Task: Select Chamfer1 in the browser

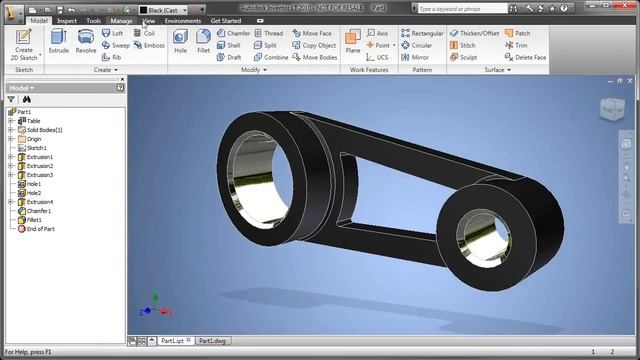Action: click(35, 211)
